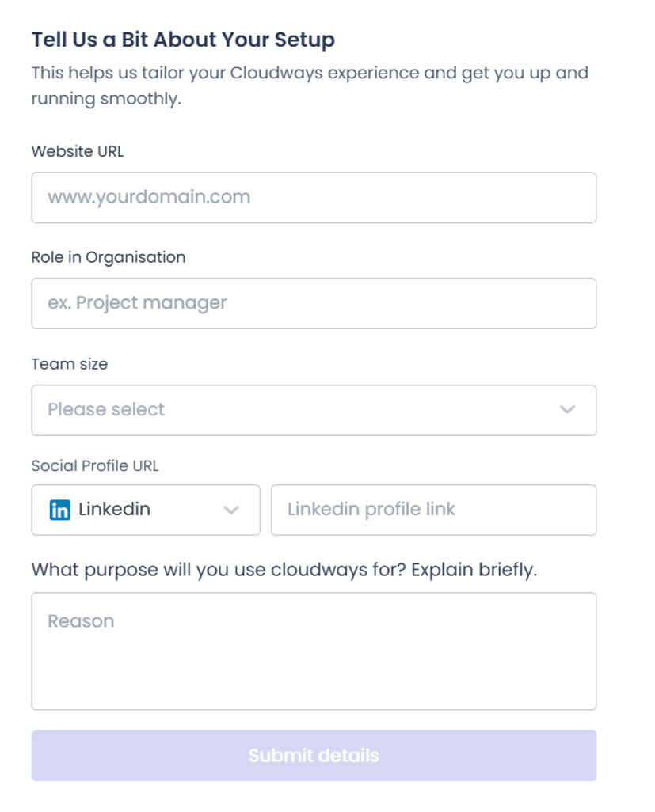
Task: Click the "www.yourdomain.com" placeholder text
Action: click(x=149, y=197)
